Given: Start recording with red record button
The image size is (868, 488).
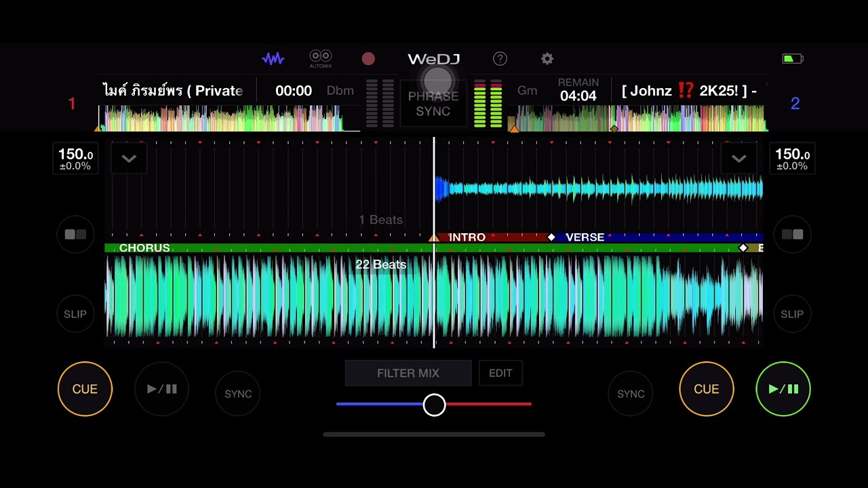Looking at the screenshot, I should pos(368,59).
